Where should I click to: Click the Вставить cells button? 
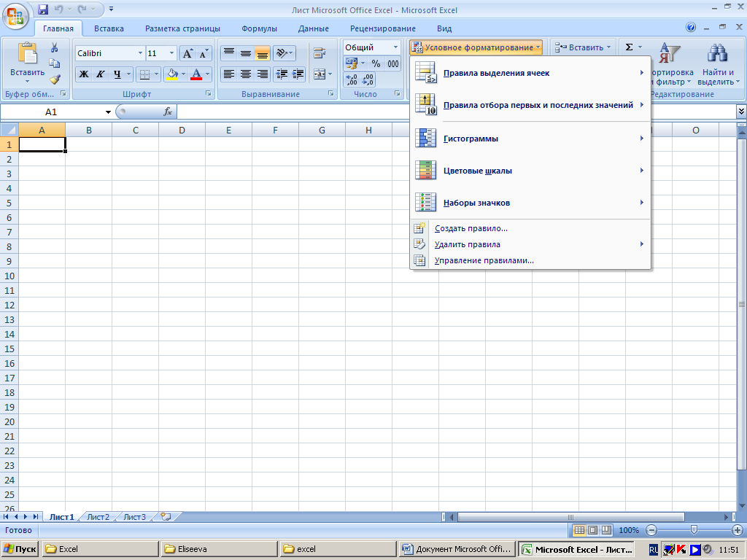[583, 47]
